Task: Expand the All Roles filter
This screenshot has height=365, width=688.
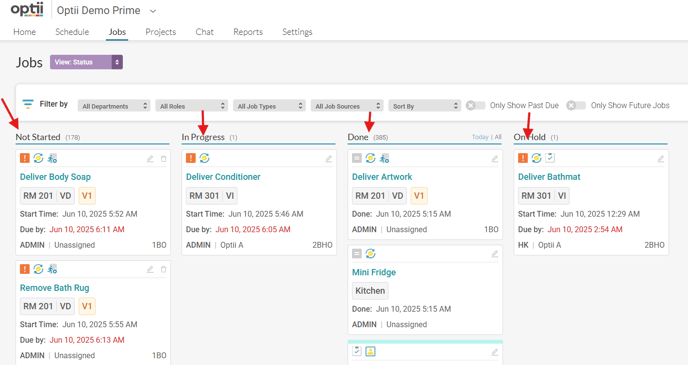Action: click(x=192, y=106)
